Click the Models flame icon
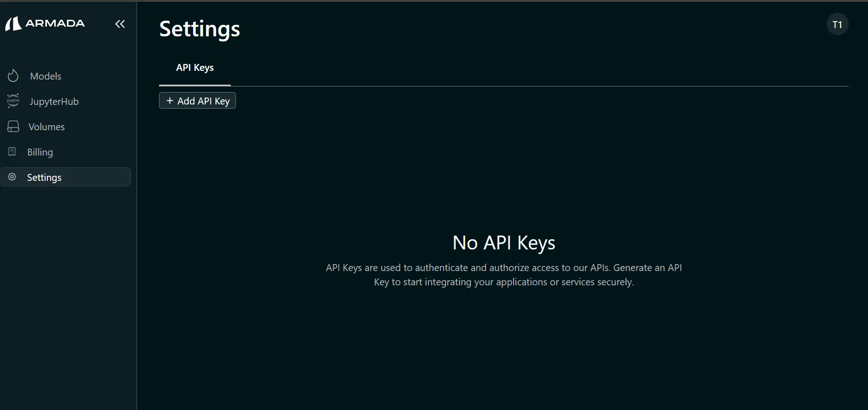This screenshot has width=868, height=410. coord(13,76)
